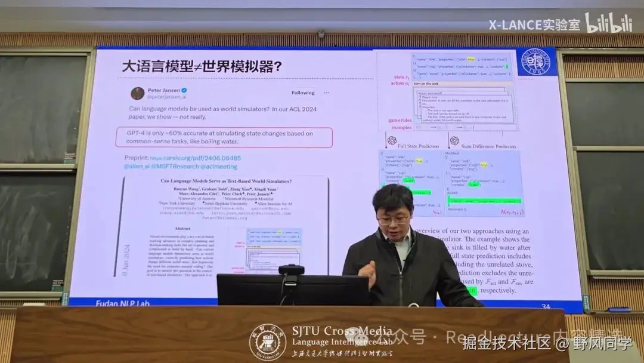Click the 'Fudan NLP Lab' footer text

[x=122, y=303]
